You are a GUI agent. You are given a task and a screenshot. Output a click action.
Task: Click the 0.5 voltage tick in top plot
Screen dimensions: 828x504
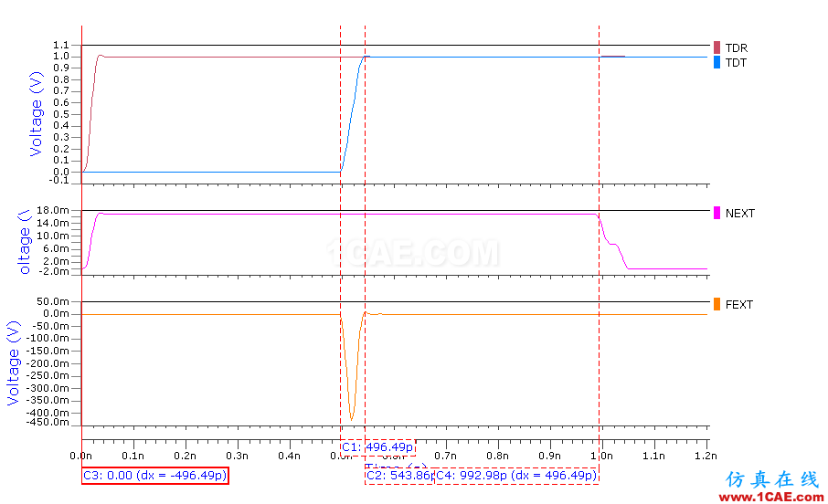61,114
